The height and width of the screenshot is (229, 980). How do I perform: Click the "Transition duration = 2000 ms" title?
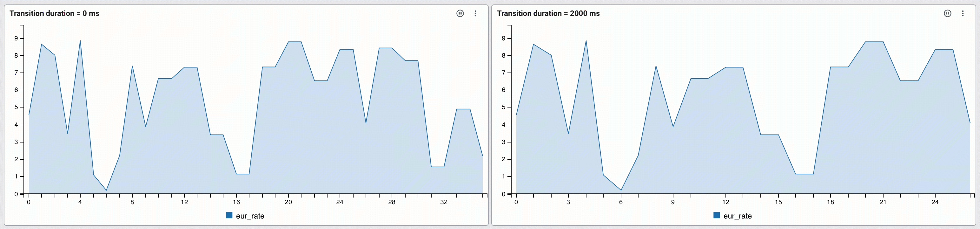click(548, 13)
